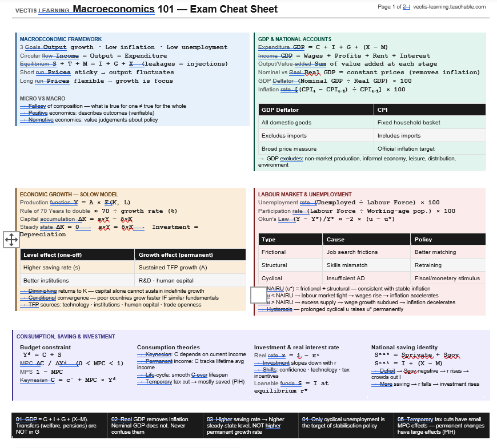Click the 'MACROECONOMIC FRAMEWORK' heading

tap(61, 39)
